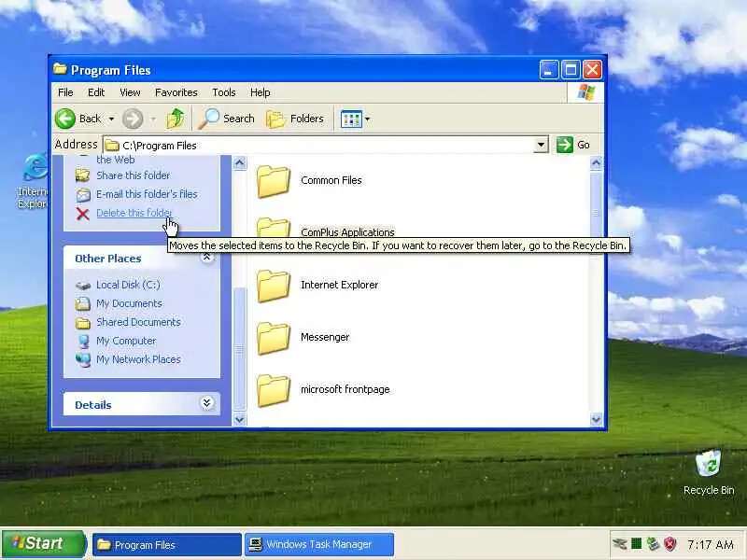Open the File menu

(x=65, y=92)
